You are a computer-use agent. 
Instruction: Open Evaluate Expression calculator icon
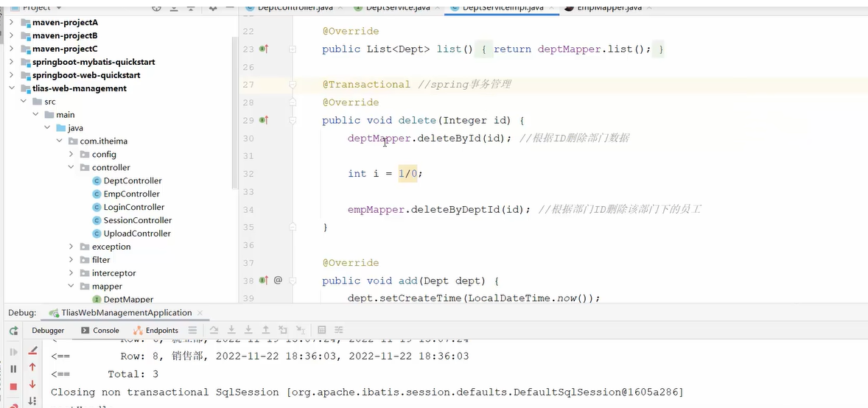point(321,330)
